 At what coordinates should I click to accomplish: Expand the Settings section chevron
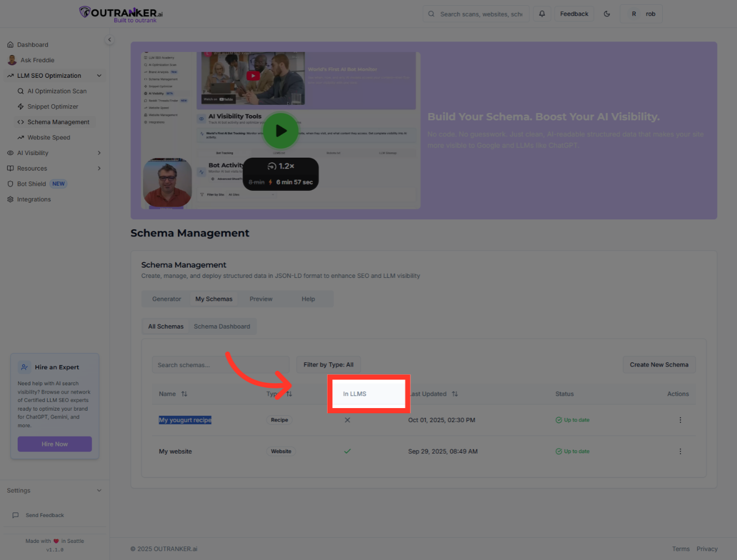click(x=99, y=491)
